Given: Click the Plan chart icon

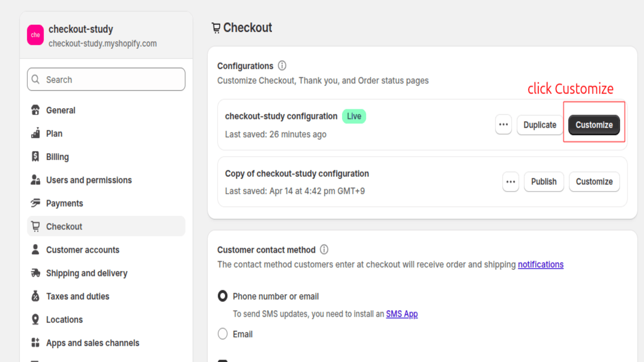Looking at the screenshot, I should [x=35, y=133].
